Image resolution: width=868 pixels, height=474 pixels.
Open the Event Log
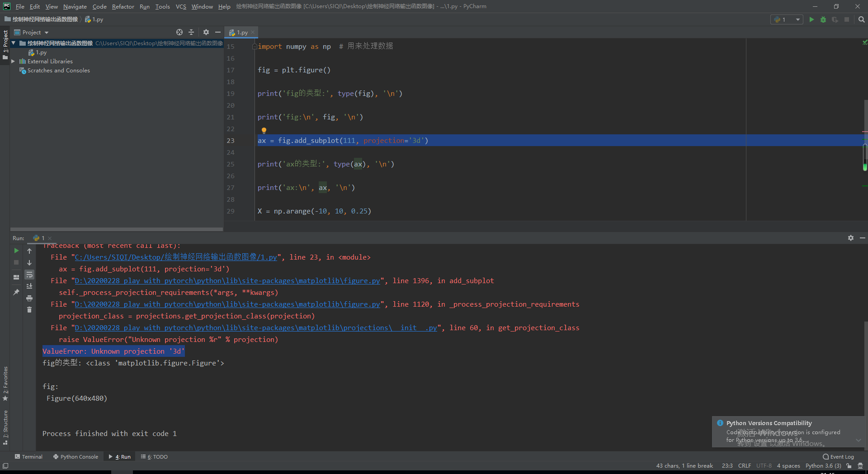(841, 456)
